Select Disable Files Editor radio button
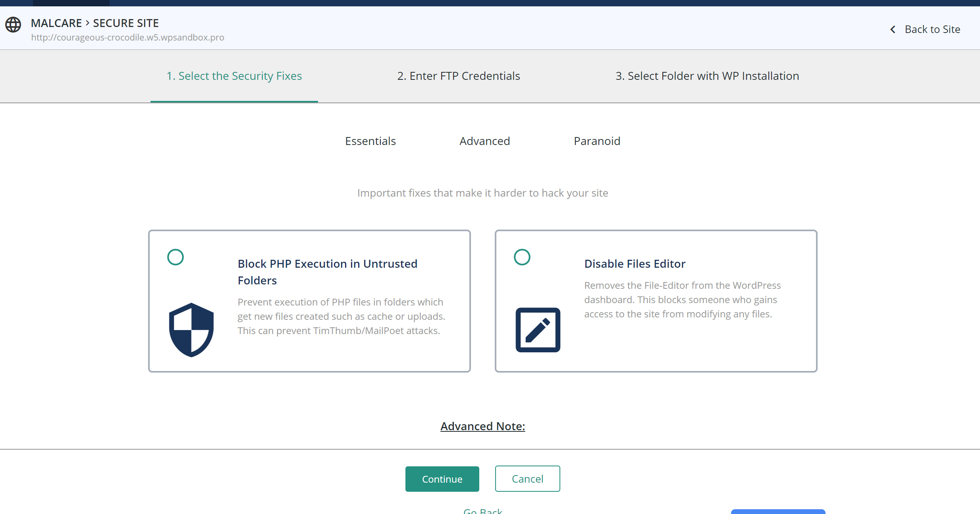 [x=522, y=257]
